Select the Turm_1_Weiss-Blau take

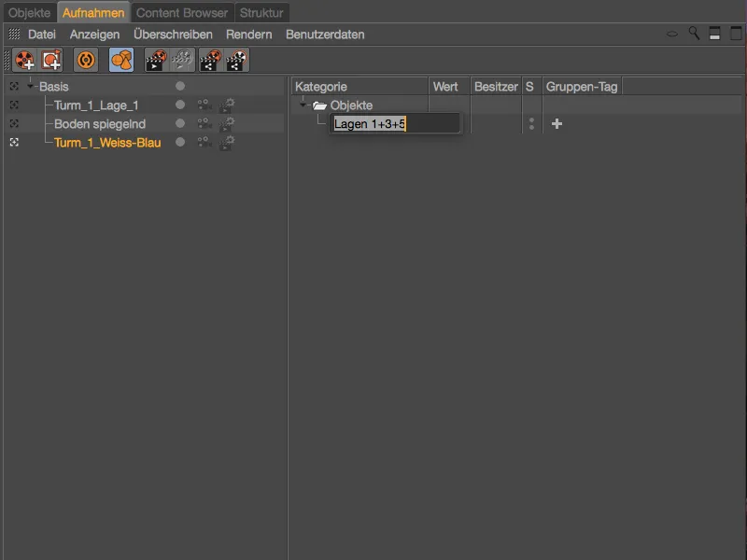107,143
